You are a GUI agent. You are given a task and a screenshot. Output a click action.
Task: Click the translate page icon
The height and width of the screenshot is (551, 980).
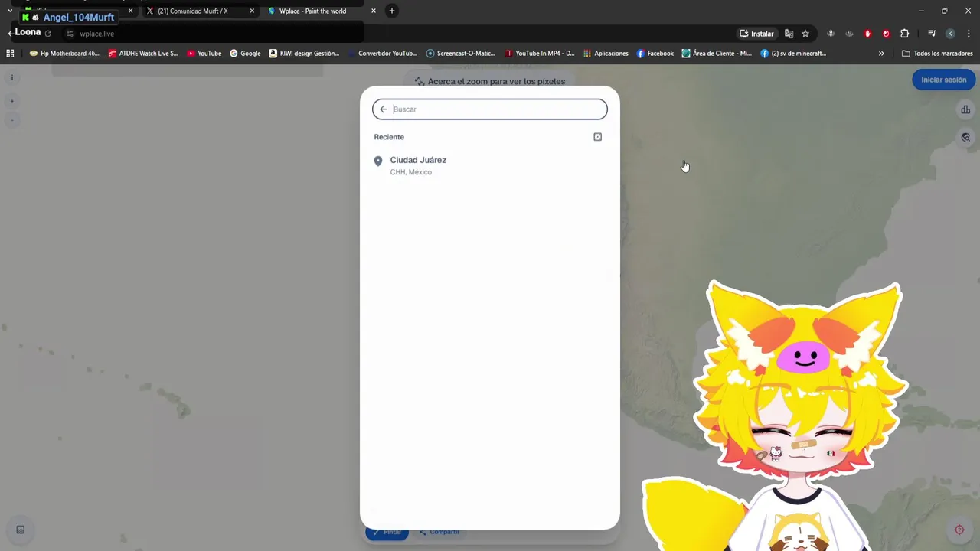coord(789,34)
